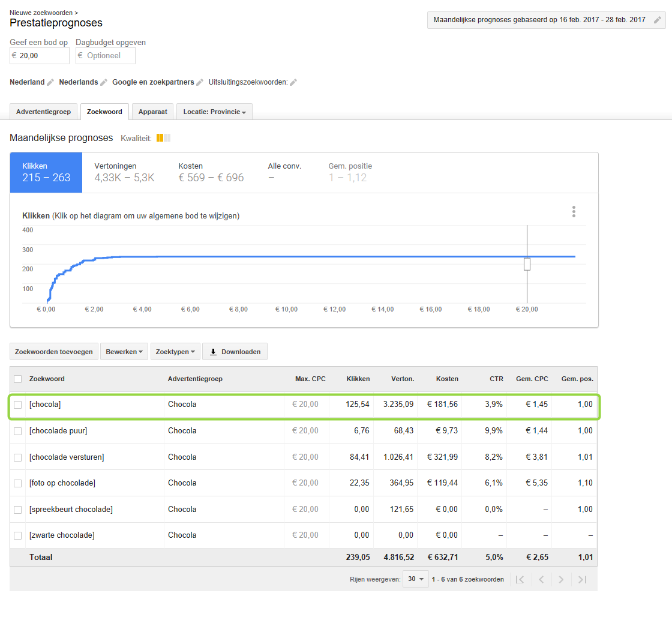
Task: Open the chart options three-dot menu
Action: (574, 211)
